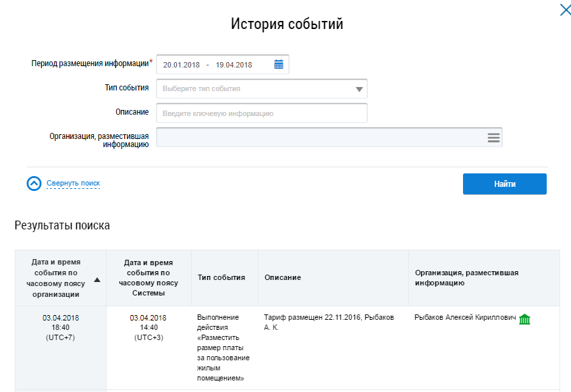
Task: Focus the Описание keyword input field
Action: pos(261,113)
